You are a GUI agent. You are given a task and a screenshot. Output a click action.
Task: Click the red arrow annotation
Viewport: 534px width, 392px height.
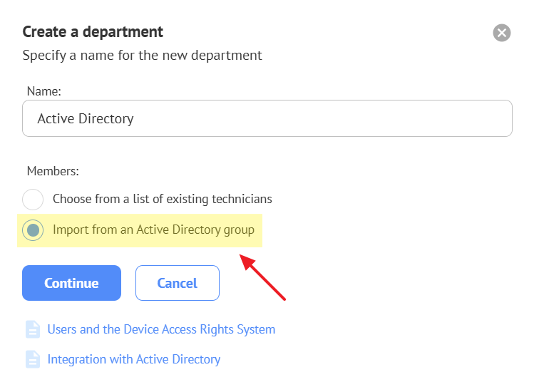tap(264, 277)
